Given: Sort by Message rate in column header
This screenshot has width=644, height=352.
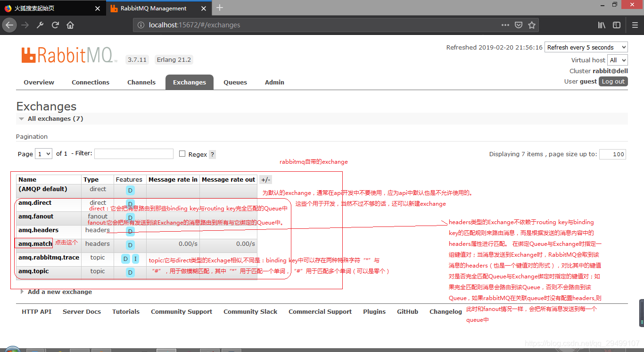Looking at the screenshot, I should pyautogui.click(x=173, y=179).
